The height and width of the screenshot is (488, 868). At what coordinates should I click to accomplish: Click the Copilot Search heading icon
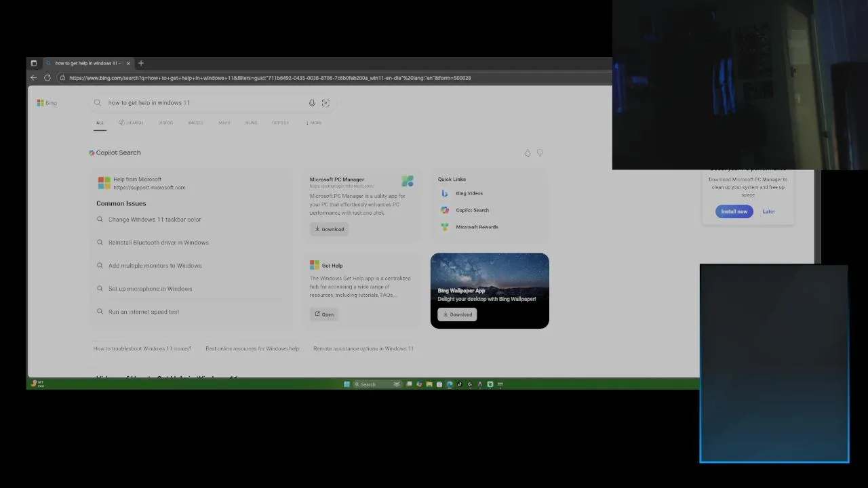click(92, 153)
